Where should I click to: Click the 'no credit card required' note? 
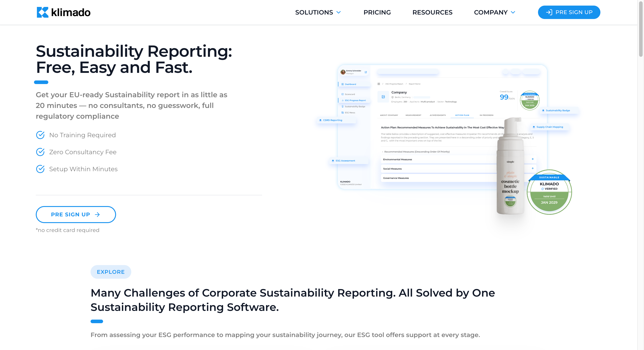(68, 230)
